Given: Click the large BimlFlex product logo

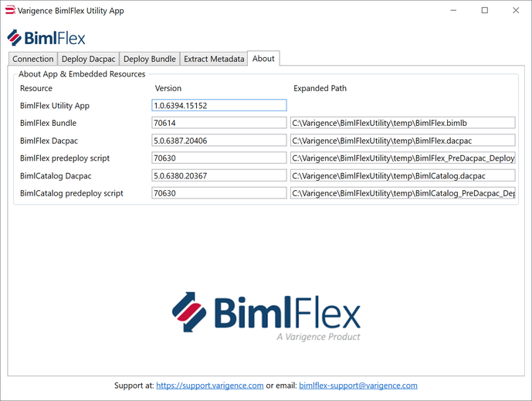Looking at the screenshot, I should [x=266, y=316].
